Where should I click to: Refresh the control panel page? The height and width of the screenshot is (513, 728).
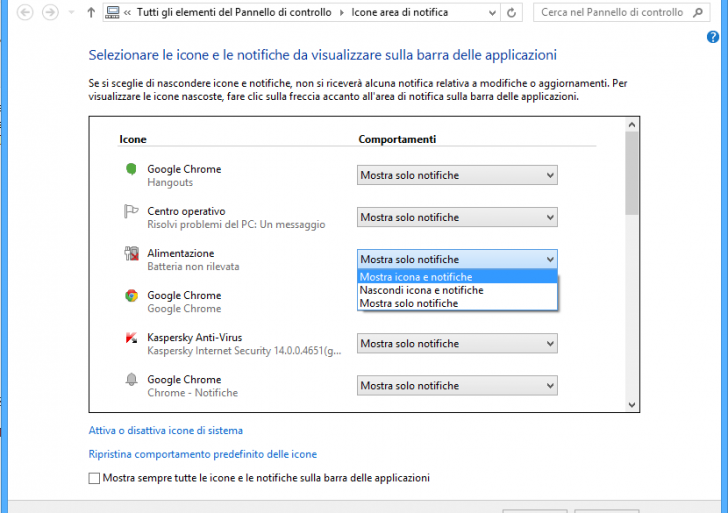[x=511, y=13]
